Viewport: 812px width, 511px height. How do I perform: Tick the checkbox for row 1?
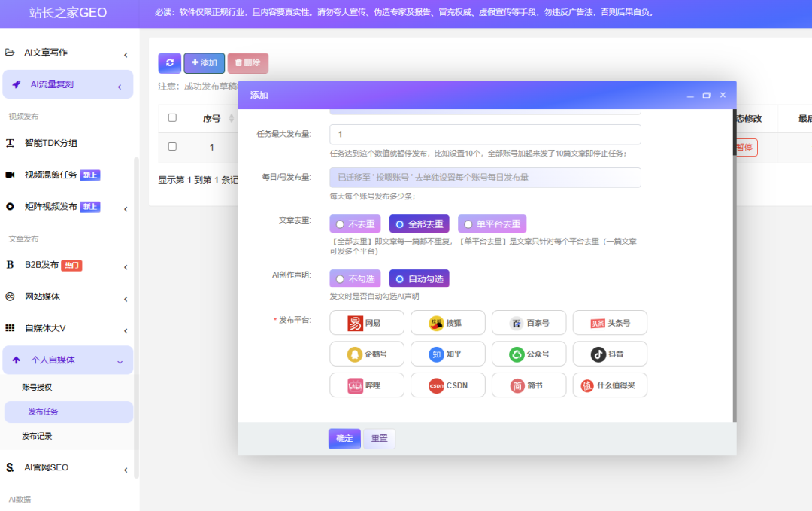click(172, 147)
